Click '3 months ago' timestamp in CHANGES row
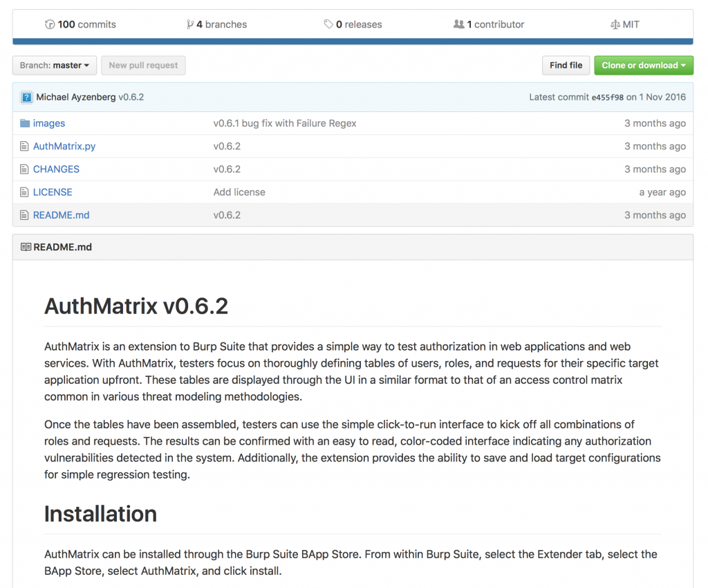 pos(655,169)
